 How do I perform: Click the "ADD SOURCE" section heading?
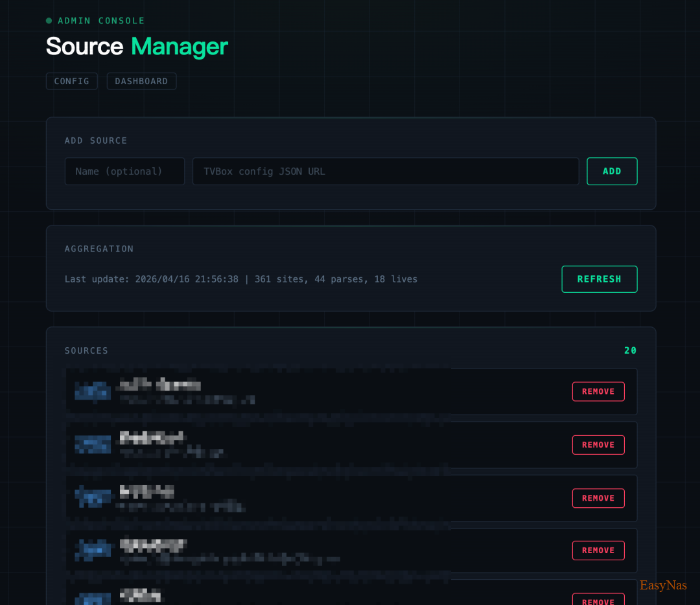[x=96, y=141]
